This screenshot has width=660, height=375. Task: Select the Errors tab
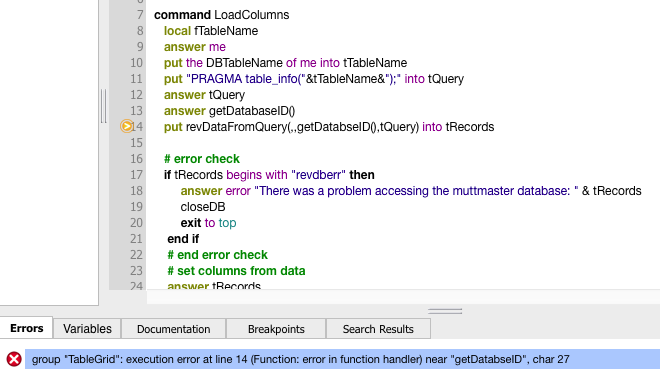point(27,328)
